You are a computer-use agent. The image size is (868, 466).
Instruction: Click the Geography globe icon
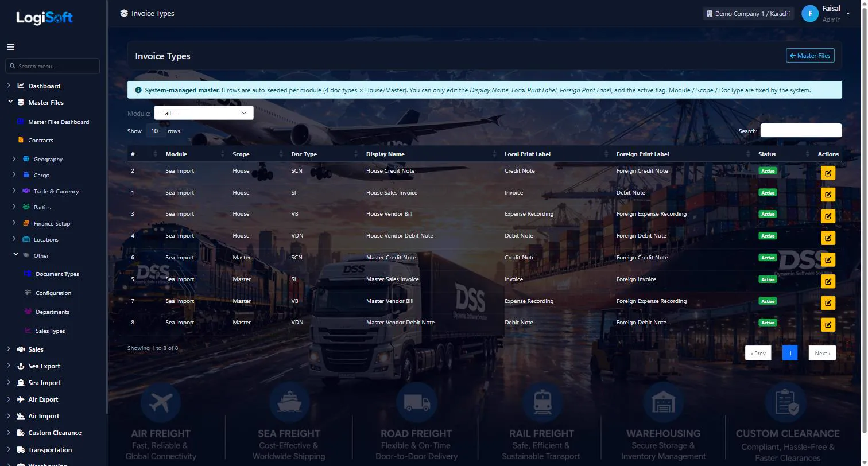tap(26, 159)
